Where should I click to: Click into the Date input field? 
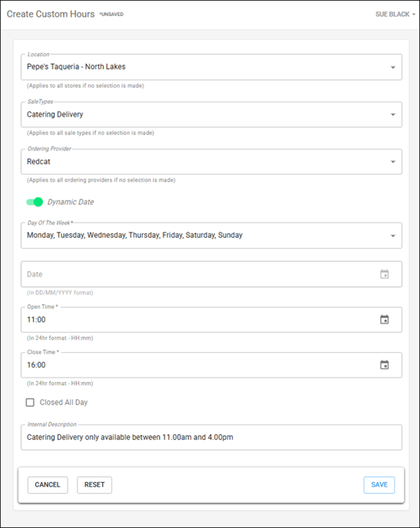click(211, 274)
